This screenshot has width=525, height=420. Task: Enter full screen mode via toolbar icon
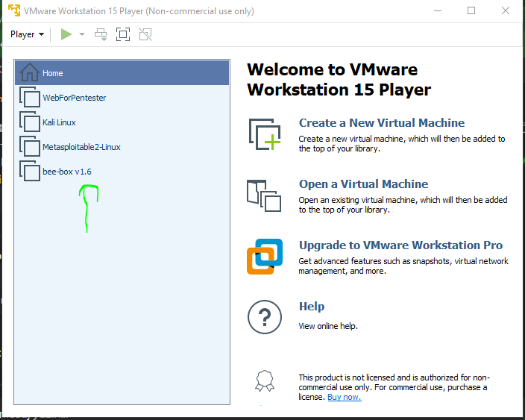click(123, 34)
